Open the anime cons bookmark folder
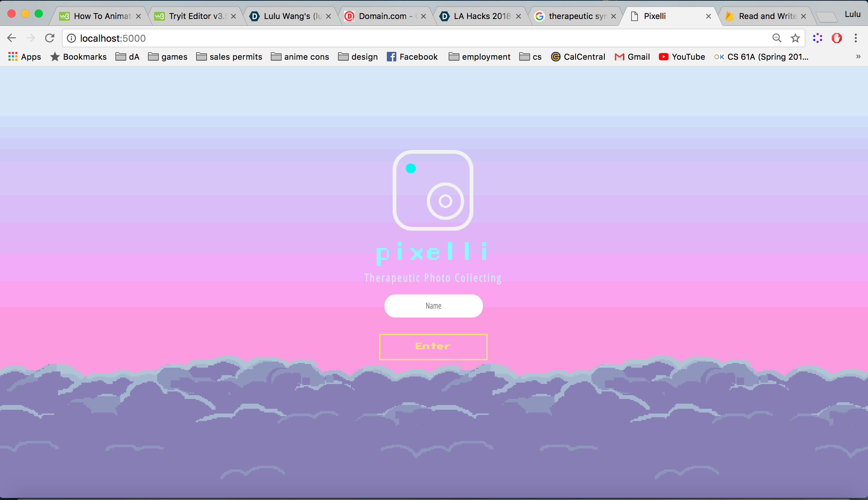 pyautogui.click(x=300, y=57)
